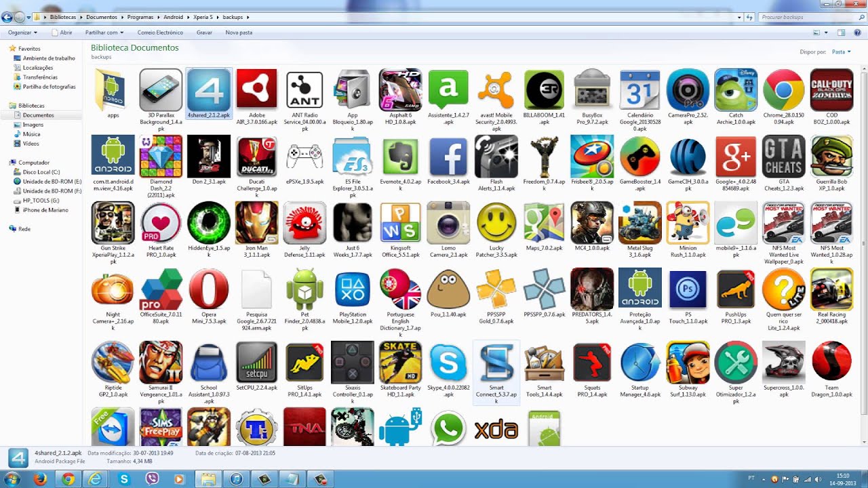Click Xperia S in the address path
Viewport: 868px width, 488px height.
(x=203, y=16)
